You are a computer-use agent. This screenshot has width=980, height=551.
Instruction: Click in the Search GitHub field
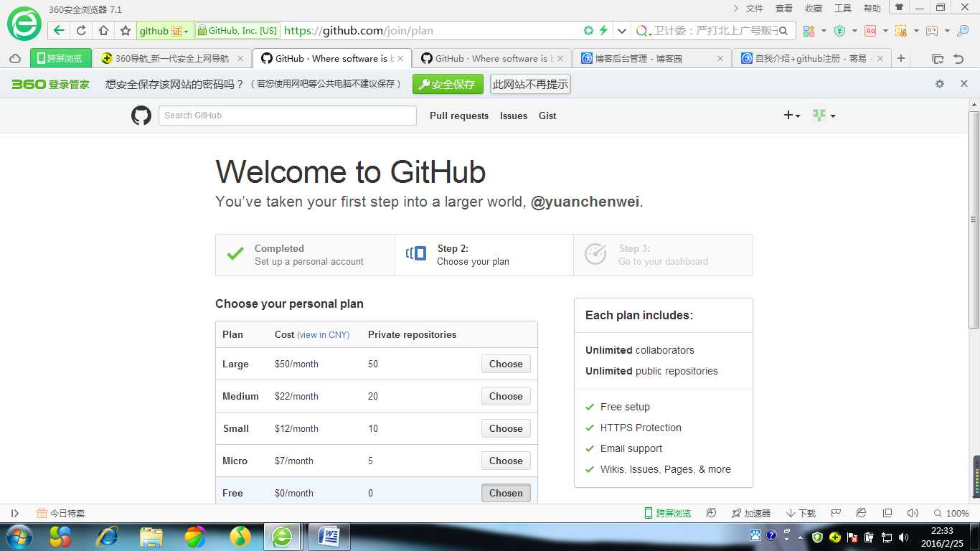coord(288,116)
